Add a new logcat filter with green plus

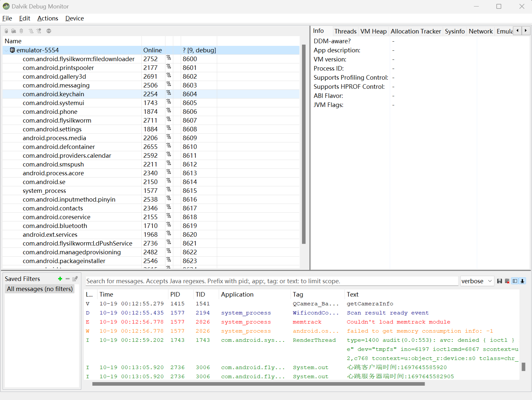(x=60, y=279)
